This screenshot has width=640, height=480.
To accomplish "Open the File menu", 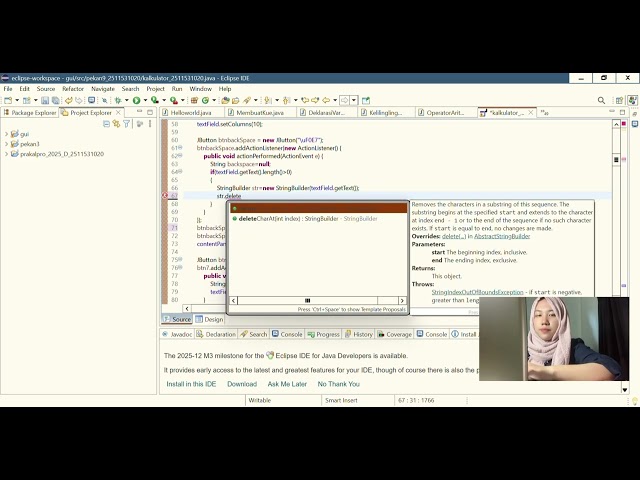I will coord(8,89).
